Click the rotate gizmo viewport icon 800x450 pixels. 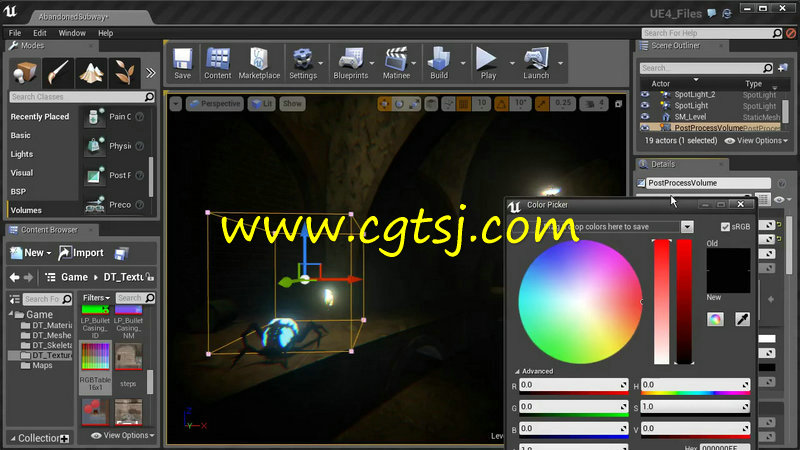(399, 104)
